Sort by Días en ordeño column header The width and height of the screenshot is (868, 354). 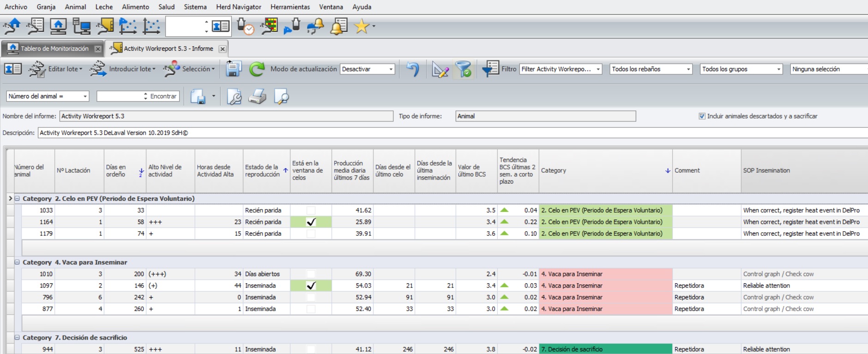(125, 171)
